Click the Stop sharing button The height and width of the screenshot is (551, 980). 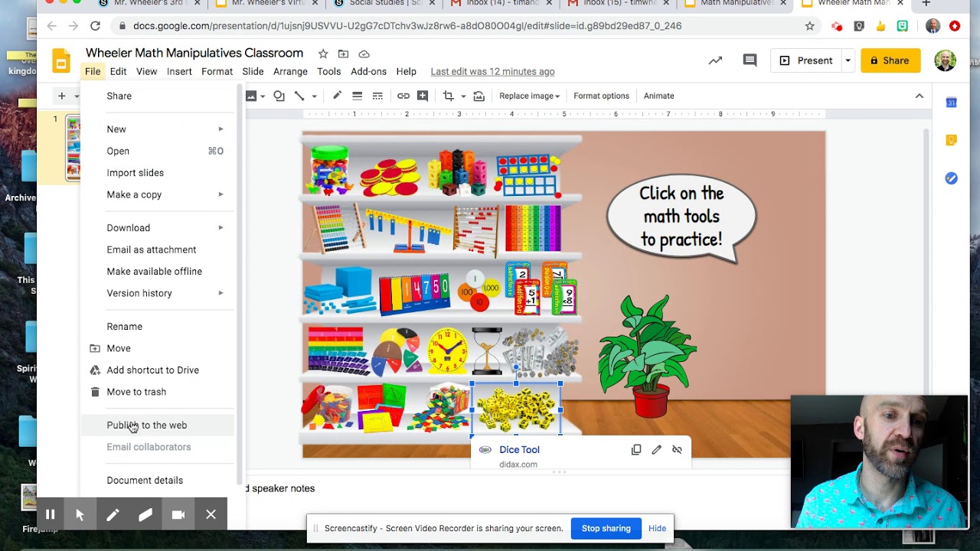606,528
